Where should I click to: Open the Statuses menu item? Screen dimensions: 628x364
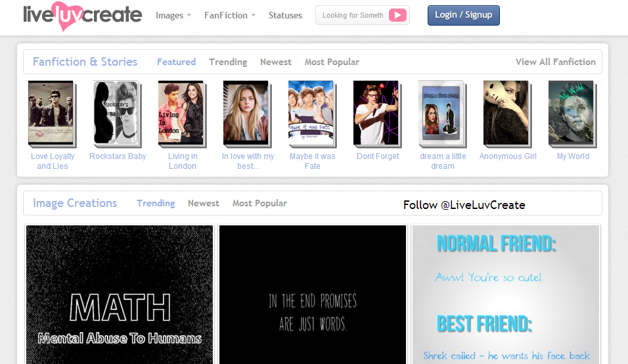[x=285, y=15]
